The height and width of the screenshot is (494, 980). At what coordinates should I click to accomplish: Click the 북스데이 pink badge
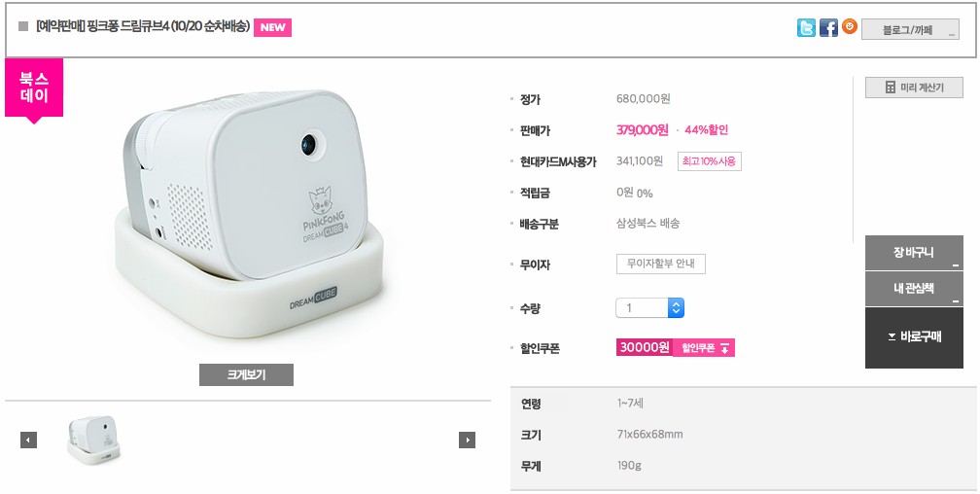click(x=34, y=89)
